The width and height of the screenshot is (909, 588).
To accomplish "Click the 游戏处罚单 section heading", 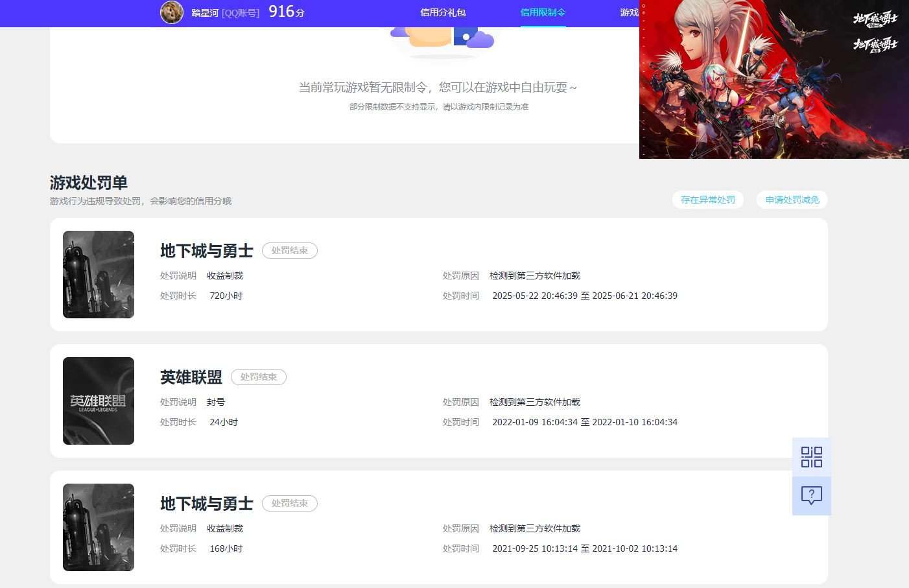I will point(89,183).
